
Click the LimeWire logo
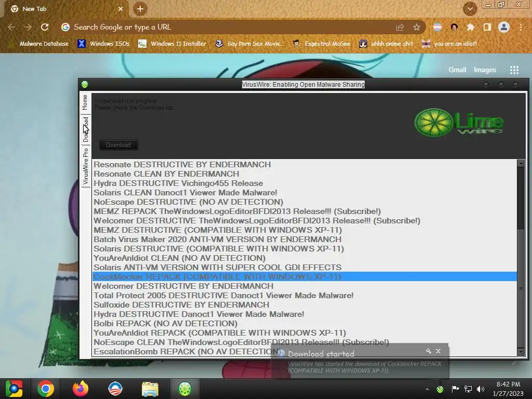(x=459, y=123)
